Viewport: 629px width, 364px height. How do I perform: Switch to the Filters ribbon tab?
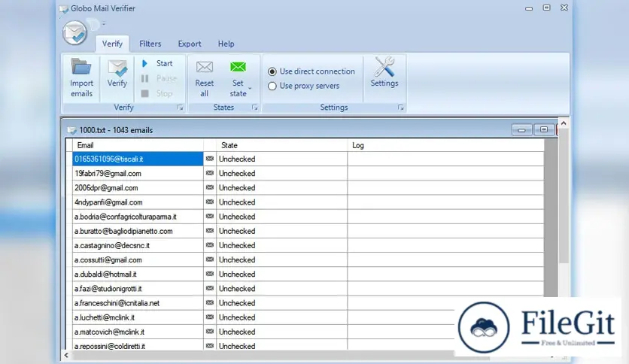click(150, 44)
